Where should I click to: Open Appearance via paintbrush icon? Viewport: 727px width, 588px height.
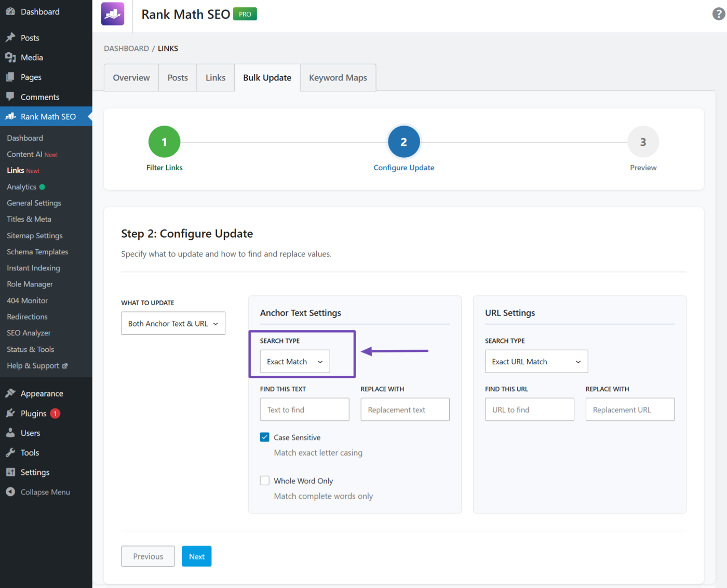(x=10, y=393)
